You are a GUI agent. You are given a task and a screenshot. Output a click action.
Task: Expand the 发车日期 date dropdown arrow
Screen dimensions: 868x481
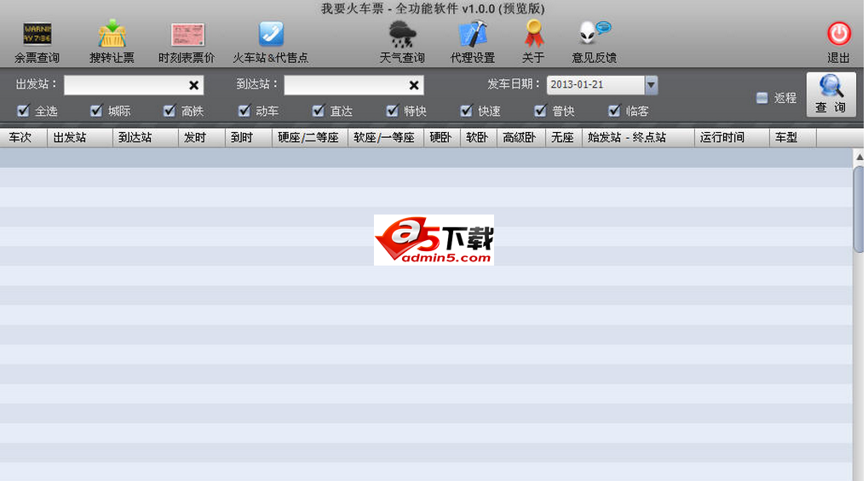point(652,85)
